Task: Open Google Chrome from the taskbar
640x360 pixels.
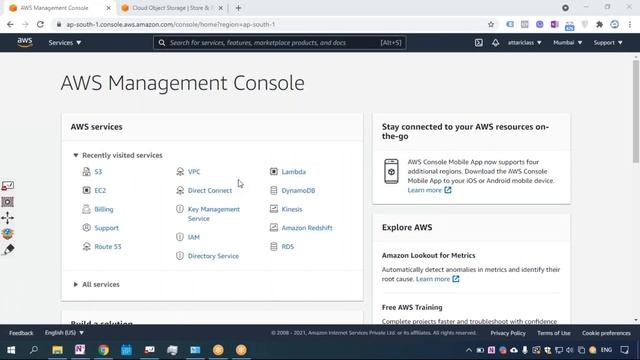Action: [x=104, y=350]
